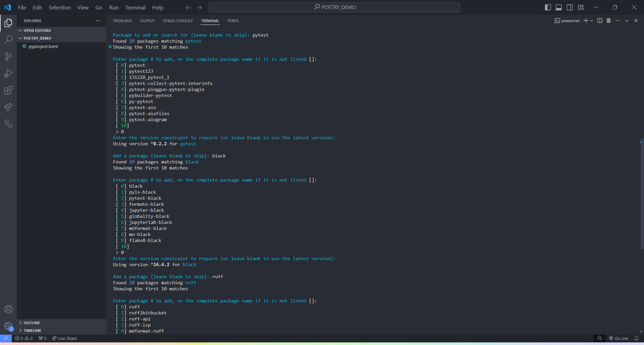Switch to the Debug Console tab

tap(178, 21)
